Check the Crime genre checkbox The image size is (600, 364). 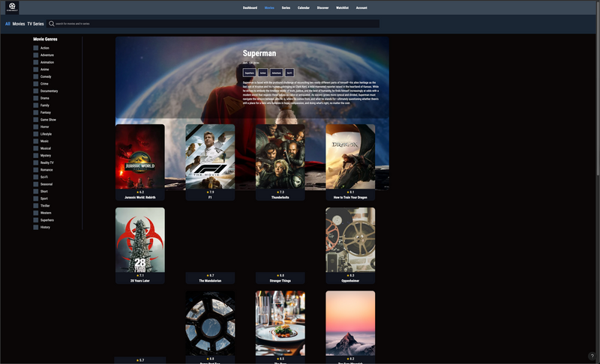[35, 84]
